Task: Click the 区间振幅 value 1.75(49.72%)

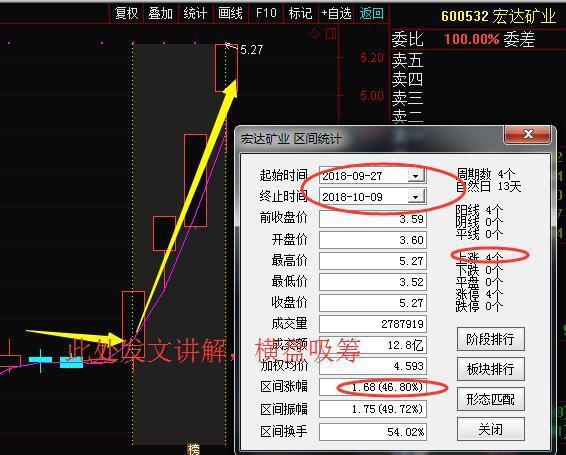Action: point(373,409)
